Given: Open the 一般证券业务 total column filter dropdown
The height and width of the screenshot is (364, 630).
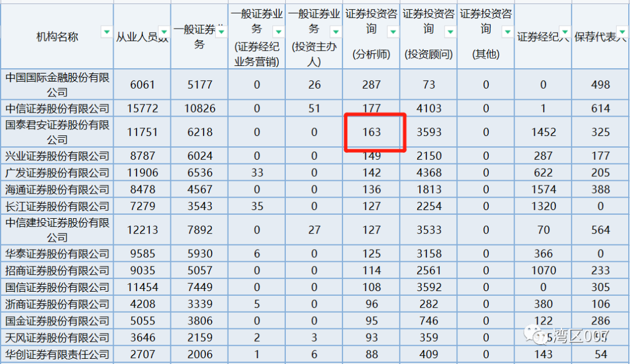Looking at the screenshot, I should (x=222, y=32).
